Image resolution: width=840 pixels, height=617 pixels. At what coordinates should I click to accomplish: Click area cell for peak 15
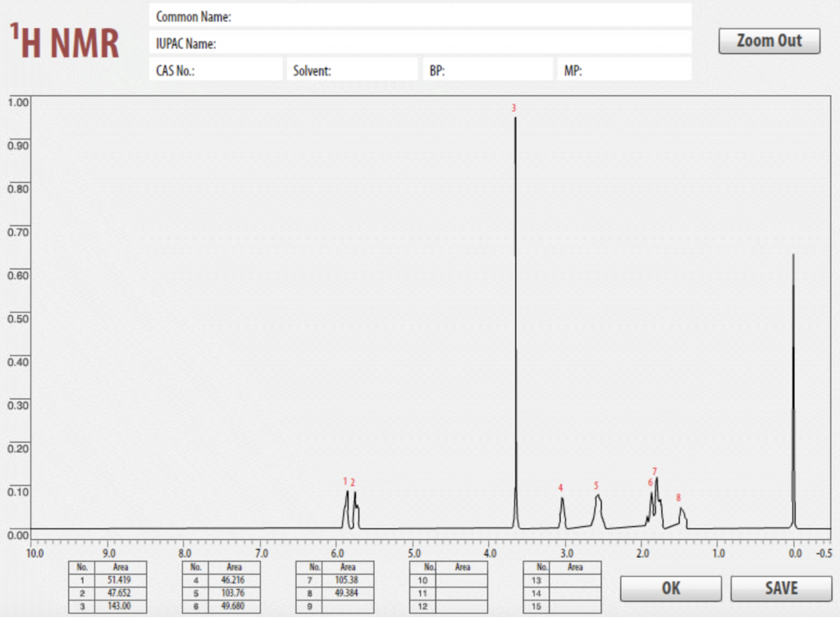click(575, 606)
